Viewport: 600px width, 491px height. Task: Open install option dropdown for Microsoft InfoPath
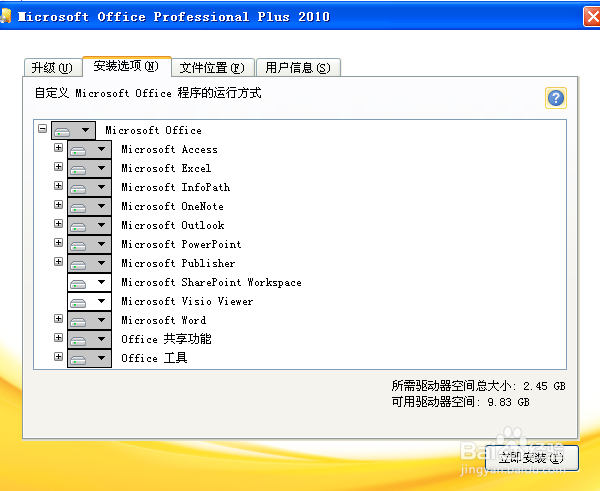[x=90, y=187]
